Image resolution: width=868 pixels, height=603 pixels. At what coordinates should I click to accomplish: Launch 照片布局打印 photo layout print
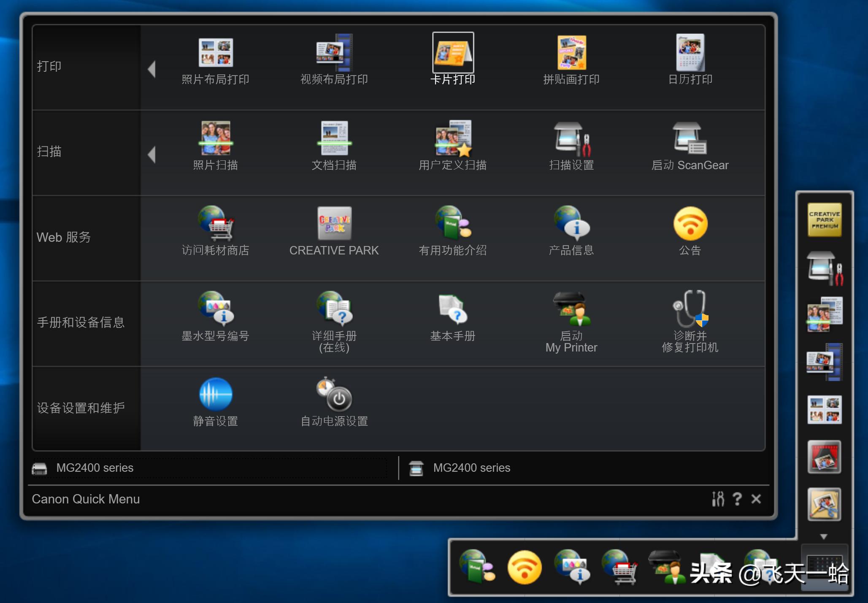click(x=215, y=53)
